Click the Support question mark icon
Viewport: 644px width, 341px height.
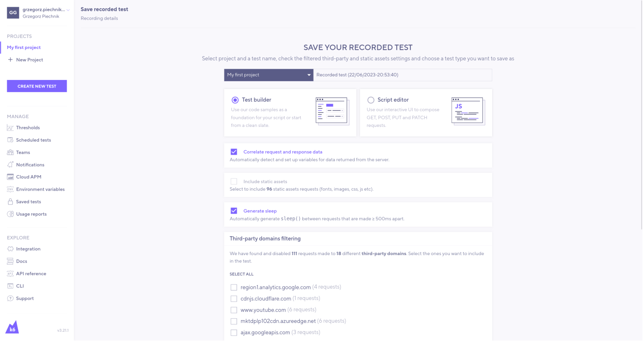tap(10, 298)
